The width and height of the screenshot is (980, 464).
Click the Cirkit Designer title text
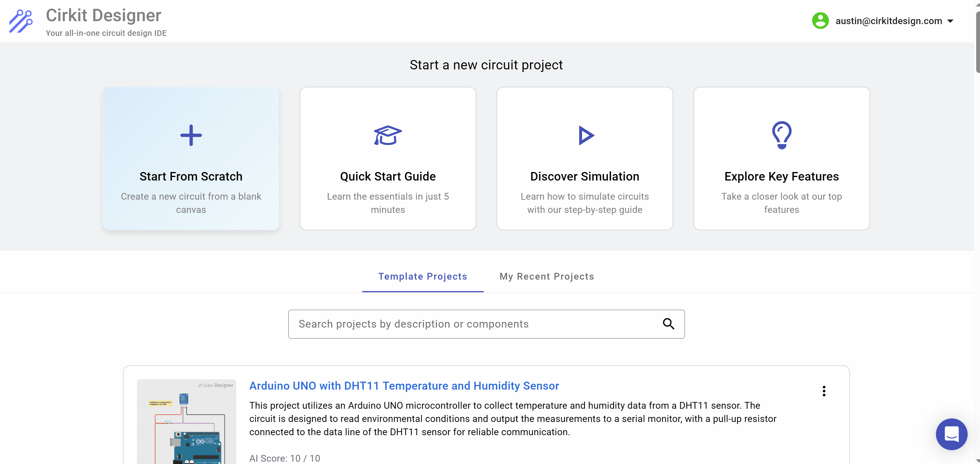[x=103, y=15]
